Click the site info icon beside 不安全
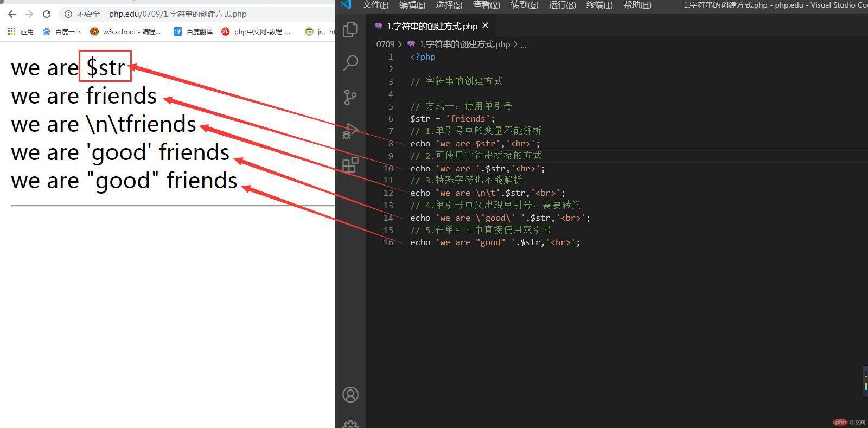868x428 pixels. tap(68, 14)
